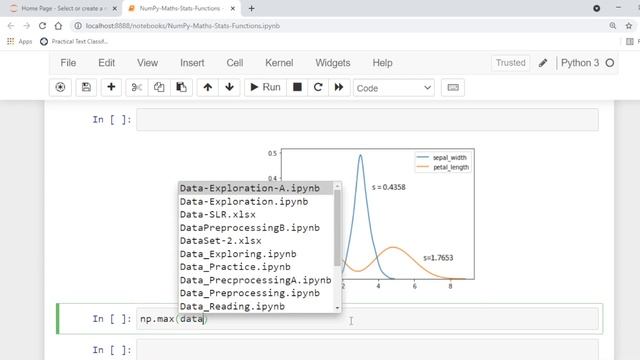Image resolution: width=640 pixels, height=360 pixels.
Task: Close the Home Page browser tab
Action: click(x=115, y=8)
